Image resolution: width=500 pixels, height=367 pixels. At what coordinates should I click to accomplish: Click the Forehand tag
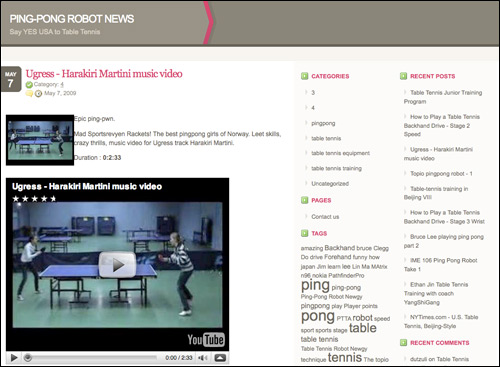click(338, 257)
